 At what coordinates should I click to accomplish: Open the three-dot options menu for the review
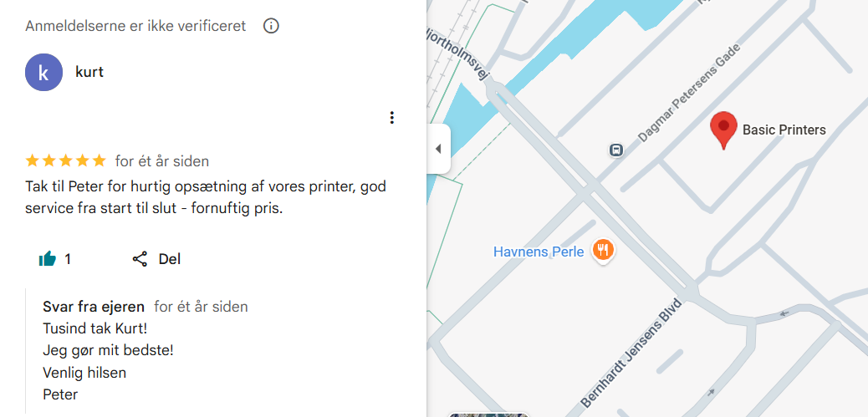[x=391, y=118]
